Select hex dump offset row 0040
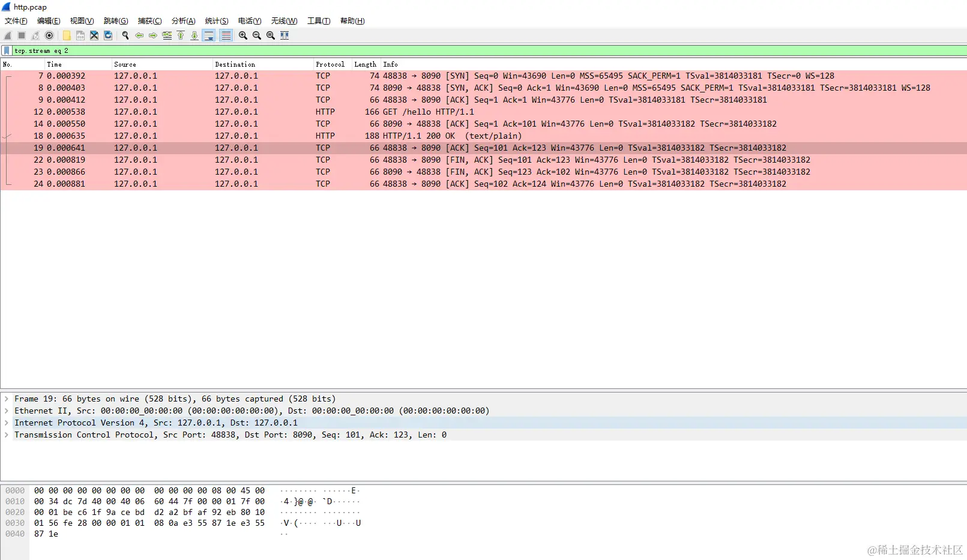Viewport: 967px width, 560px height. pyautogui.click(x=15, y=534)
